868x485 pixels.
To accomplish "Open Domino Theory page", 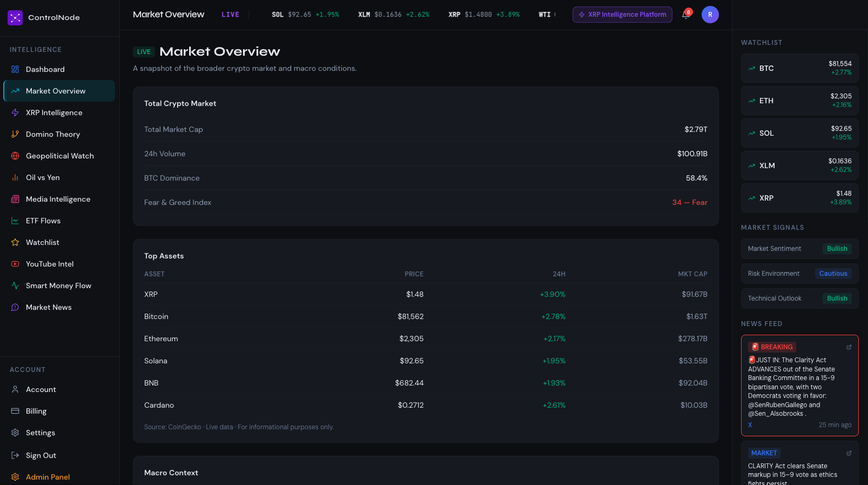I will pos(59,134).
